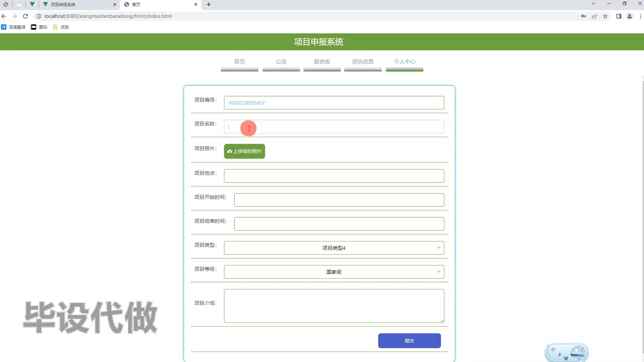Open the tab search chevron
This screenshot has width=644, height=362.
pos(593,4)
